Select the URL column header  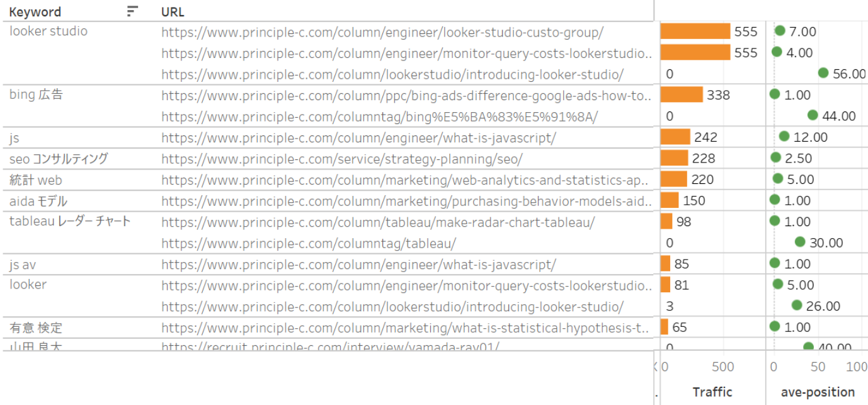click(x=173, y=12)
